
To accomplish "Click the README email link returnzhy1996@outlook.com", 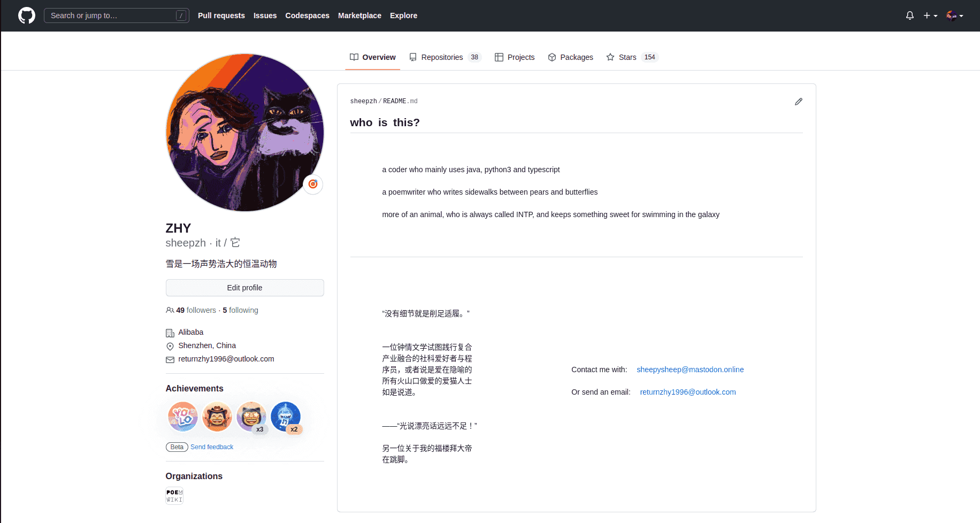I will [688, 392].
